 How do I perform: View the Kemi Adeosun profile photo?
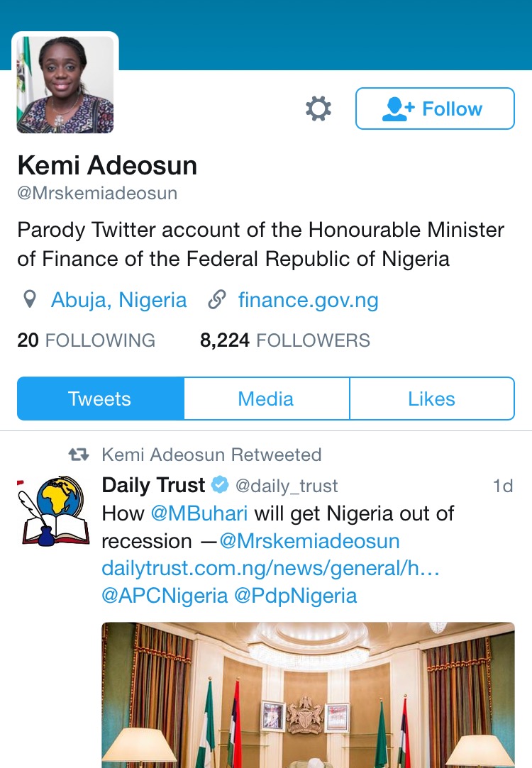pyautogui.click(x=65, y=84)
